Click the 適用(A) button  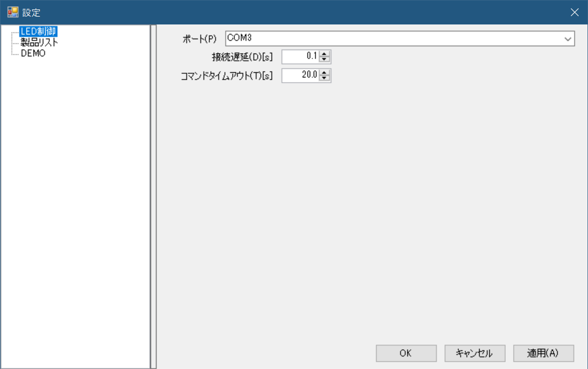543,353
